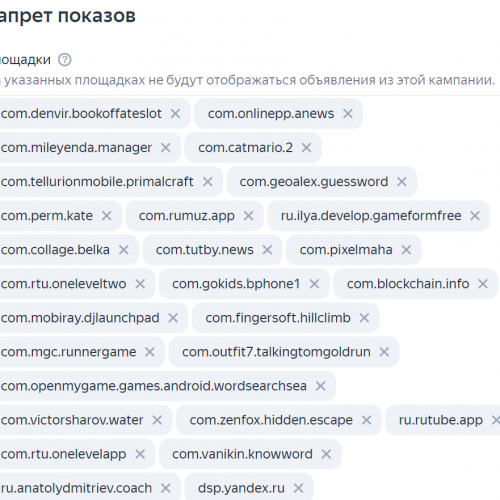Remove the com.perm.kate tag
The width and height of the screenshot is (500, 500).
pyautogui.click(x=107, y=216)
